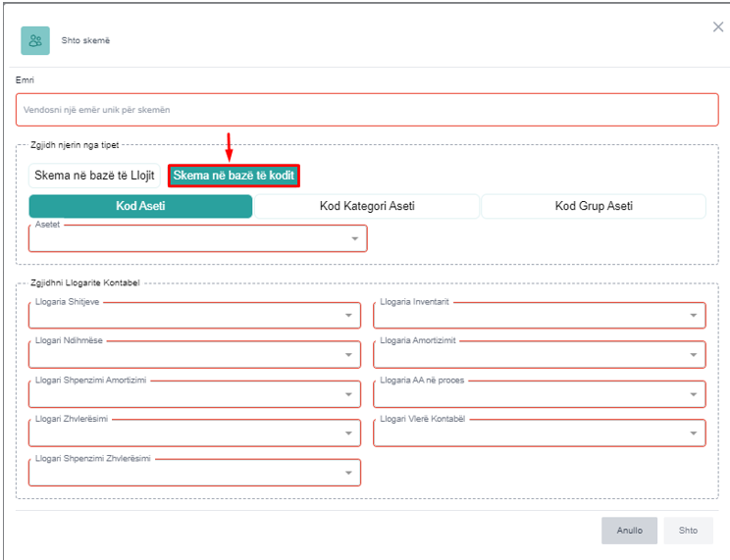The width and height of the screenshot is (730, 560).
Task: Switch to Kod Aseti tab
Action: (140, 206)
